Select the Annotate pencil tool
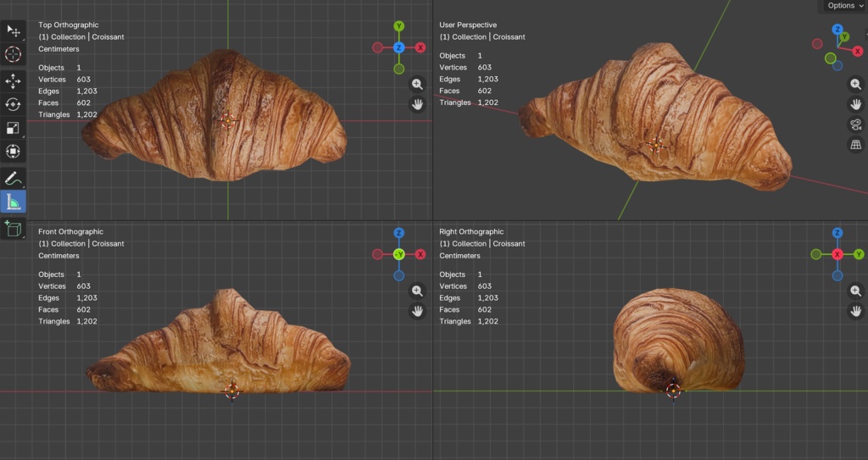 point(13,178)
